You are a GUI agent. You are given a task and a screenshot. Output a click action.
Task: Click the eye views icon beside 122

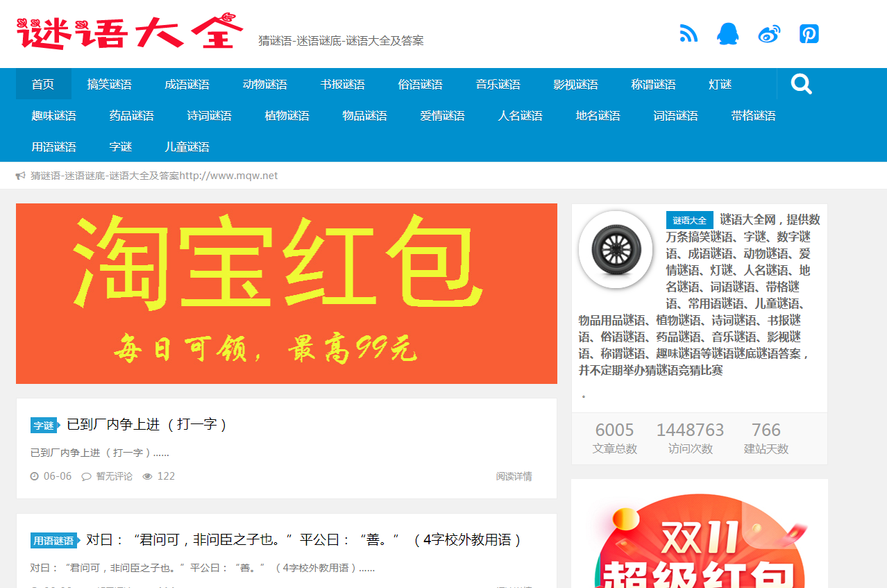click(x=147, y=476)
